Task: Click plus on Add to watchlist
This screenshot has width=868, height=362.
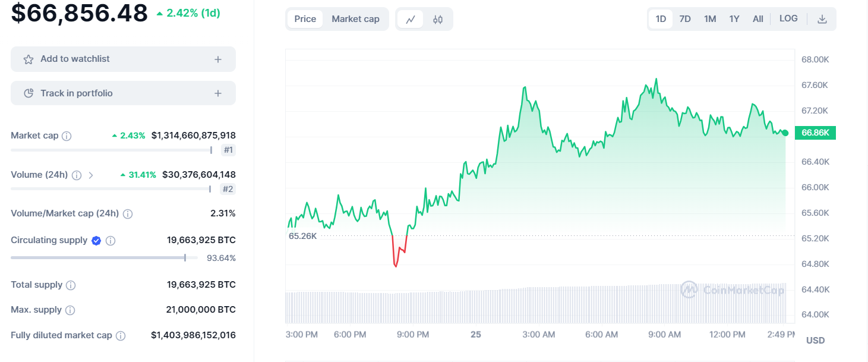Action: click(x=218, y=59)
